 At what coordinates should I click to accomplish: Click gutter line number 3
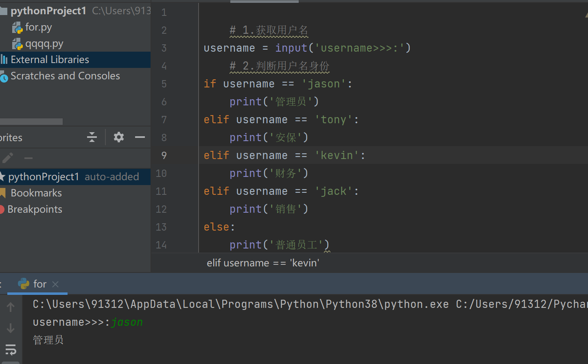coord(164,48)
